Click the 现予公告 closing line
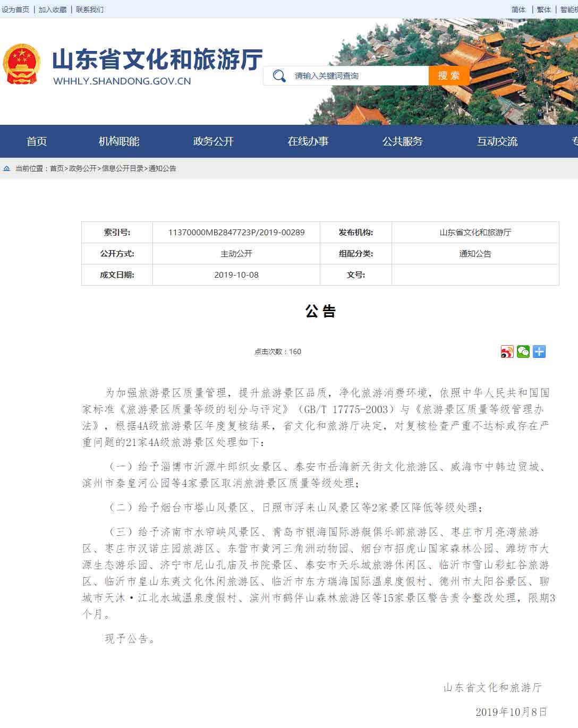Image resolution: width=578 pixels, height=728 pixels. coord(130,639)
